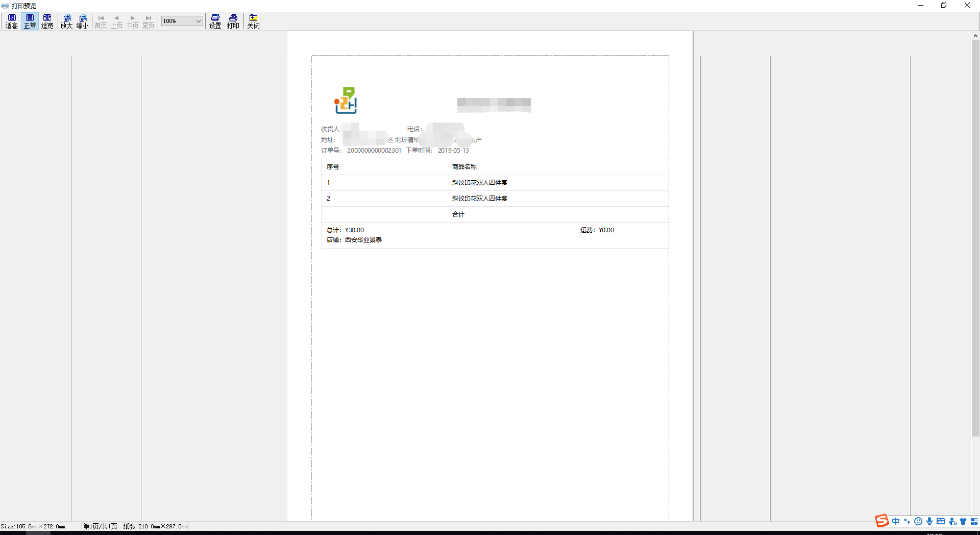Click the 关闭 close preview icon
The height and width of the screenshot is (535, 980).
254,21
